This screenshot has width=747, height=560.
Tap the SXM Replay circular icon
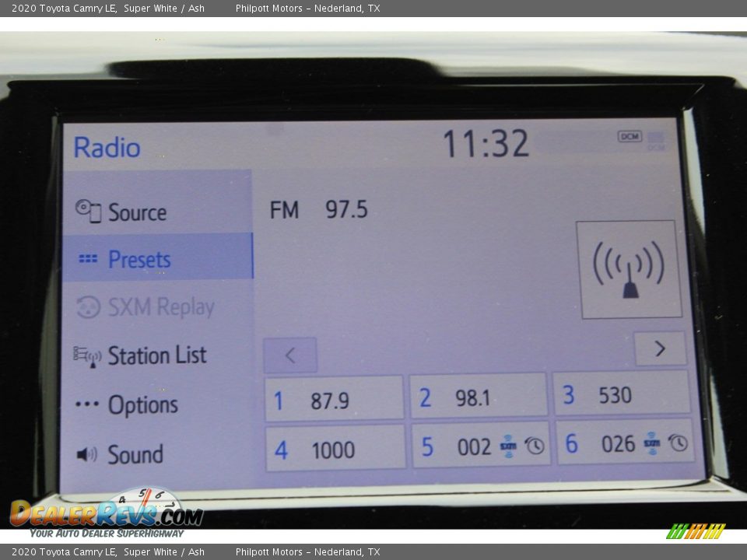coord(88,306)
